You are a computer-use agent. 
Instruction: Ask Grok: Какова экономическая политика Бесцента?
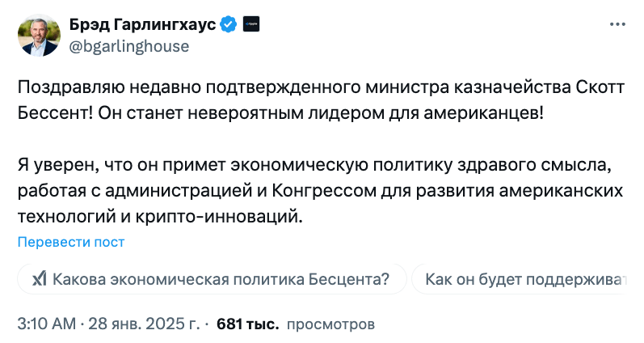pos(212,279)
